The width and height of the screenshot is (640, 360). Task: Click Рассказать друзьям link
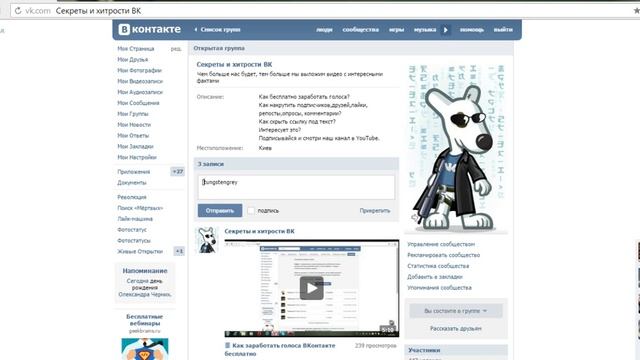(456, 329)
